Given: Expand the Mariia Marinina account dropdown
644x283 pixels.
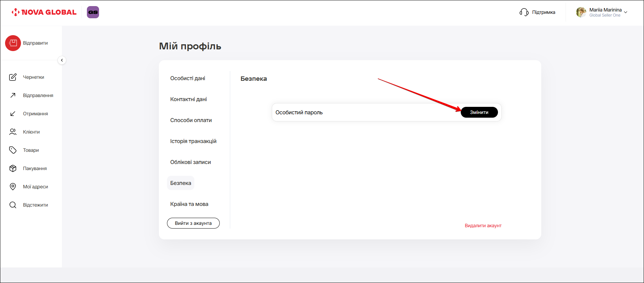Looking at the screenshot, I should click(625, 12).
